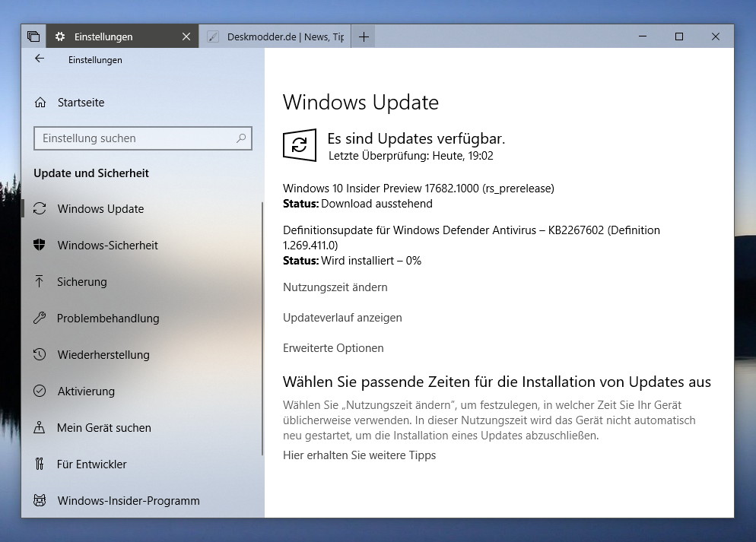Click 'Download ausstehend' status text

tap(376, 204)
